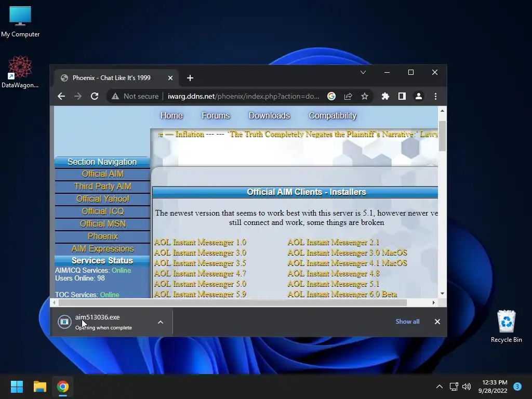Click the share page icon
The image size is (532, 399).
tap(348, 96)
